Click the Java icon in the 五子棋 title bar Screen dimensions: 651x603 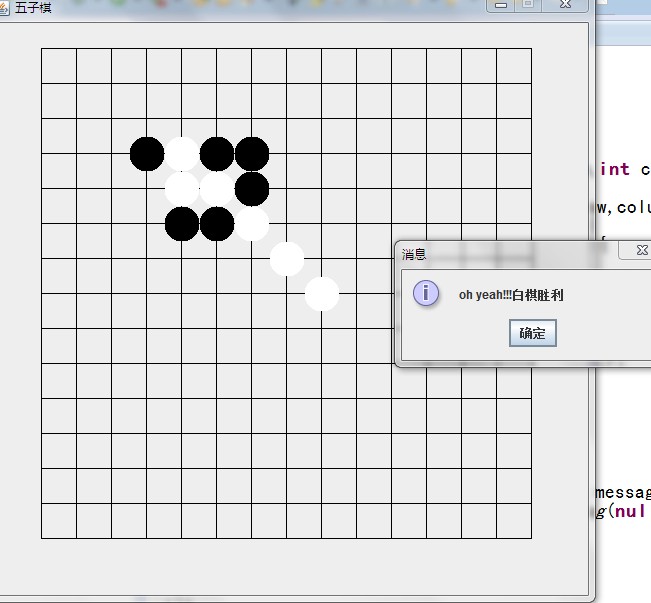pyautogui.click(x=4, y=7)
